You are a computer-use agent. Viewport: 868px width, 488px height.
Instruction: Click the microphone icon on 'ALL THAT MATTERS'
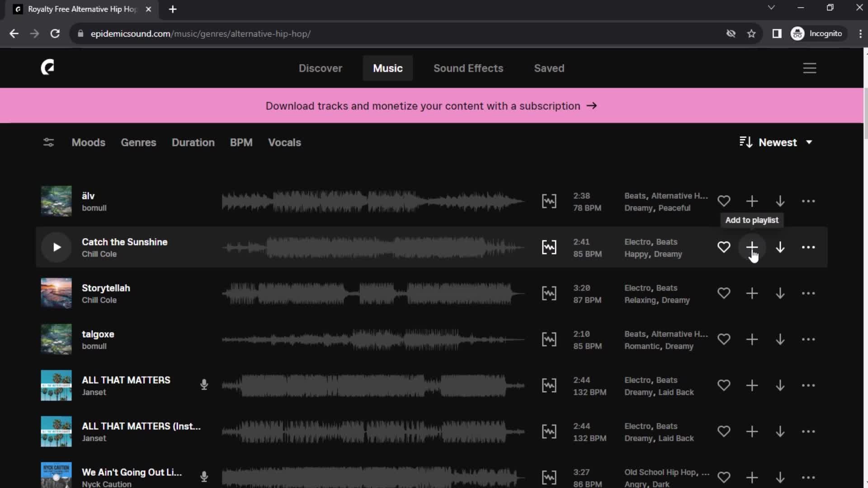tap(204, 385)
